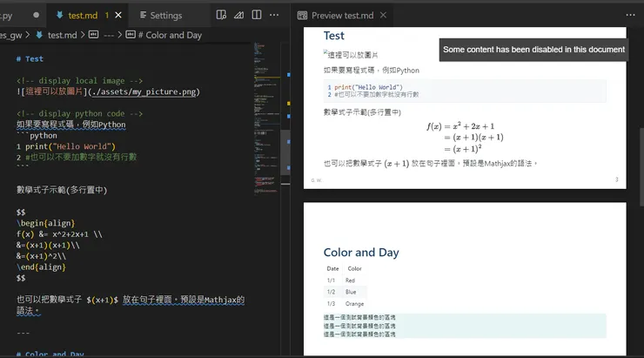Click the Orange cell in preview table
Screen dimensions: 644x358
pos(354,304)
